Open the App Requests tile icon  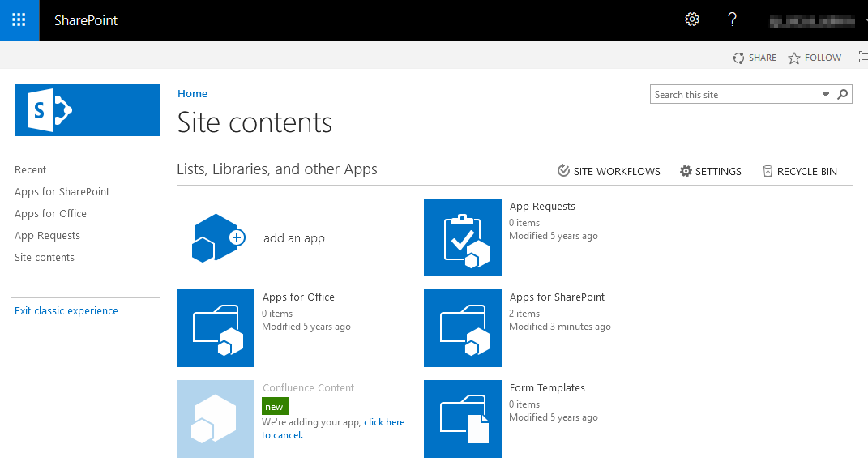pos(463,237)
